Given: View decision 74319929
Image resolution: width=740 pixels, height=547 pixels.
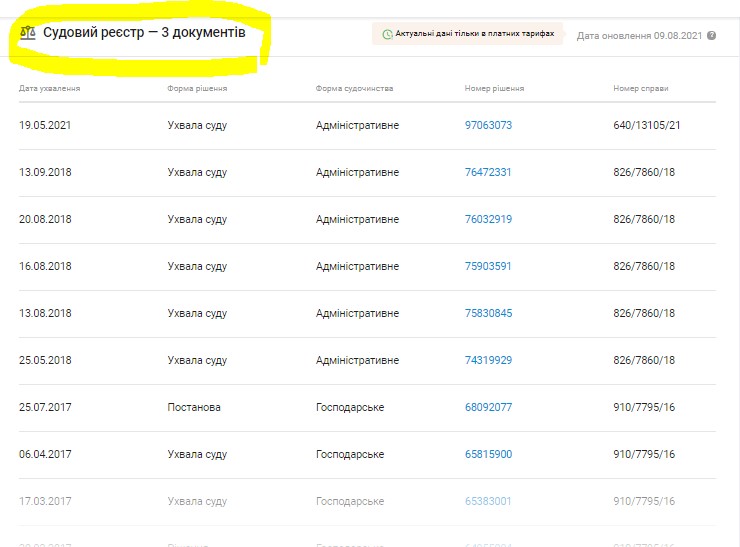Looking at the screenshot, I should 488,360.
